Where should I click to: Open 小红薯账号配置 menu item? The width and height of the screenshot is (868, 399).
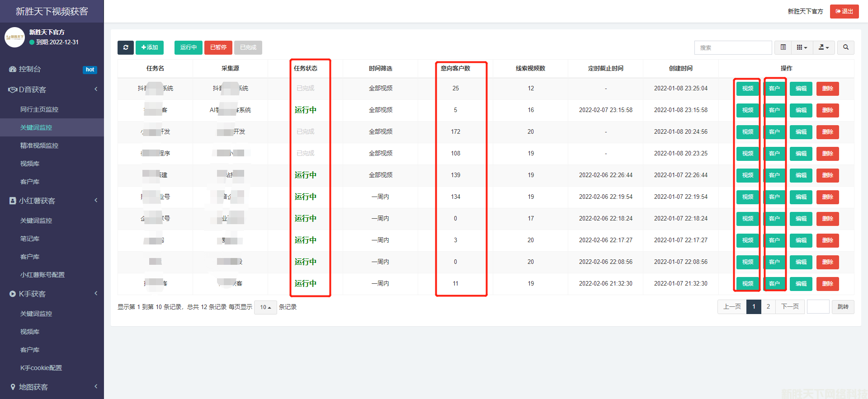tap(42, 275)
